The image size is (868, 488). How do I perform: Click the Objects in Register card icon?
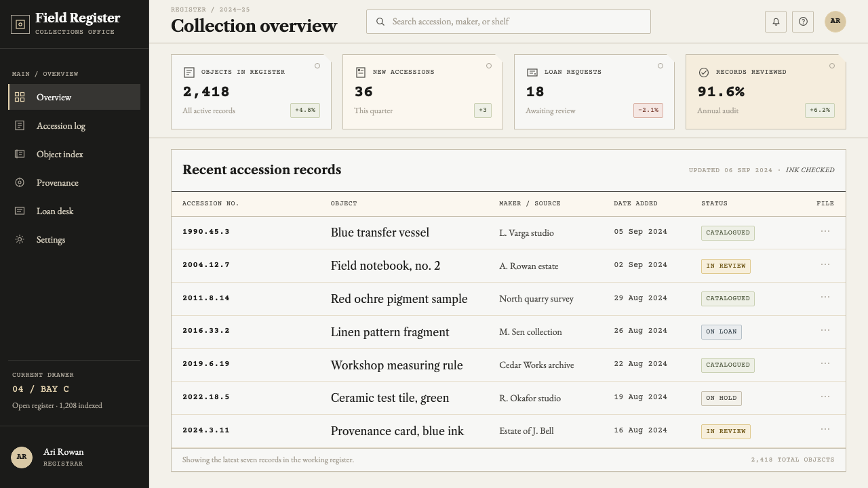pos(189,72)
